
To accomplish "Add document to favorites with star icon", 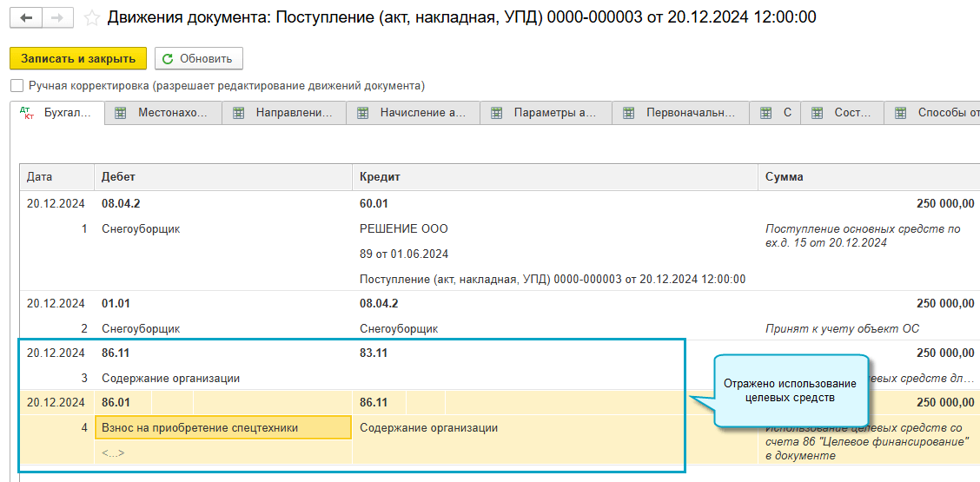I will tap(90, 18).
